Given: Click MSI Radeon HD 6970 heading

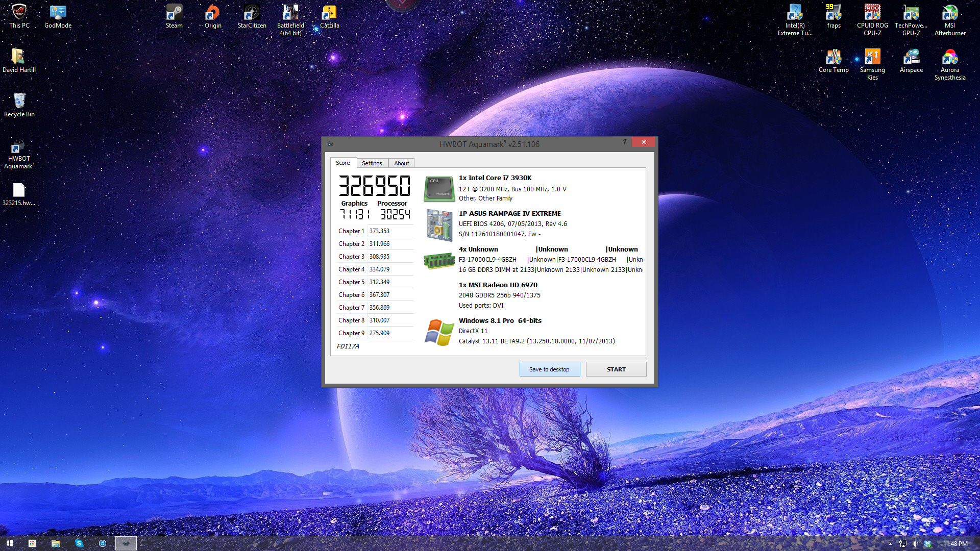Looking at the screenshot, I should [498, 285].
